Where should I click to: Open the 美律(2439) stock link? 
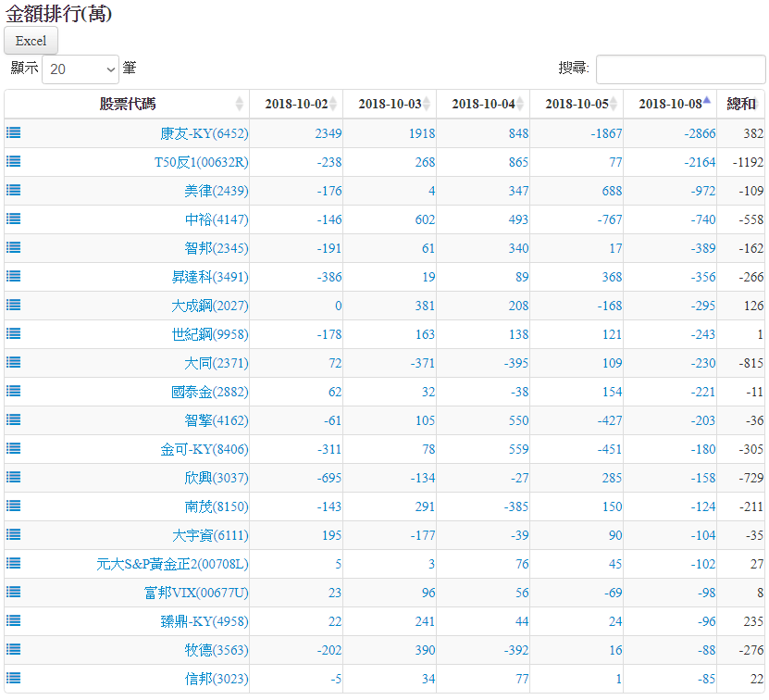click(x=217, y=191)
